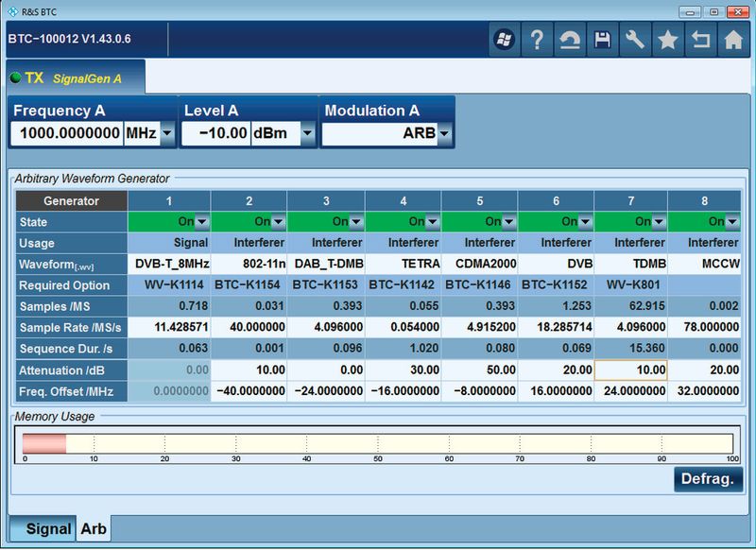This screenshot has height=550, width=756.
Task: Toggle generator 5 State On
Action: coord(480,222)
